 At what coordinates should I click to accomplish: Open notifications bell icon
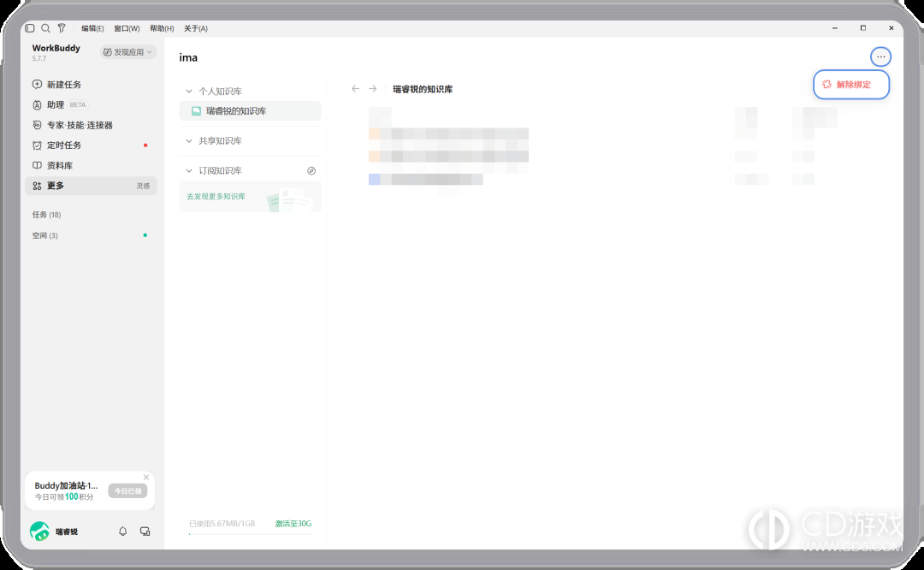pyautogui.click(x=122, y=531)
